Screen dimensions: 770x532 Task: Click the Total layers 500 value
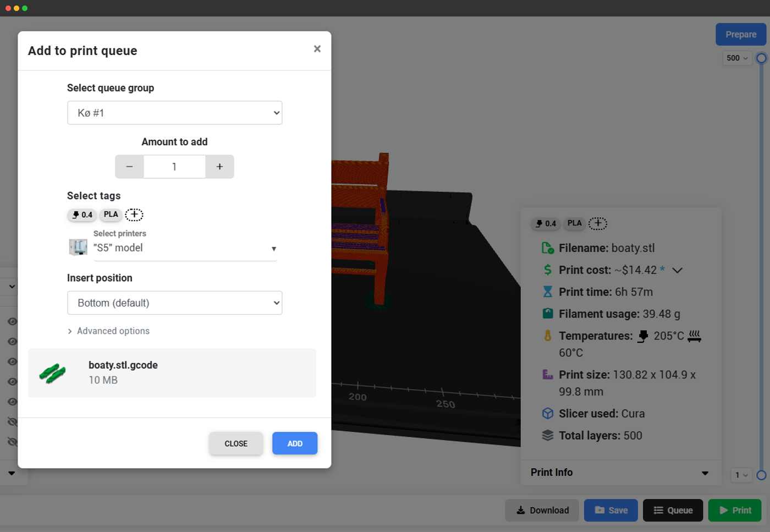click(633, 435)
